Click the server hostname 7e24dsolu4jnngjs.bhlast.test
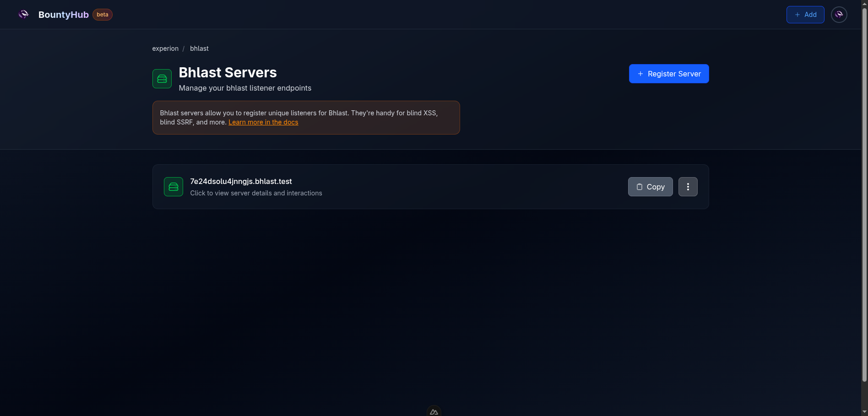868x416 pixels. 241,181
